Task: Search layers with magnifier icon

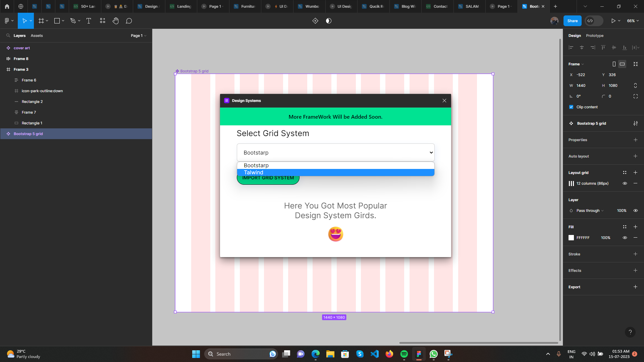Action: [8, 35]
